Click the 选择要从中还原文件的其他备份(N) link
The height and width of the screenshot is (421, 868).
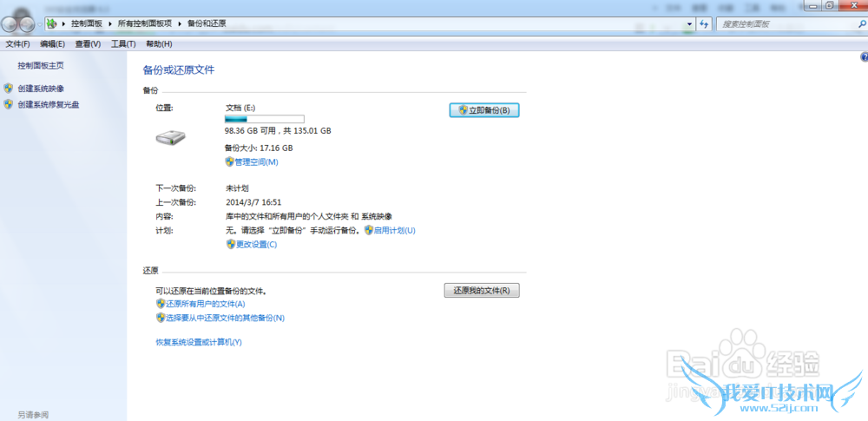pyautogui.click(x=226, y=318)
